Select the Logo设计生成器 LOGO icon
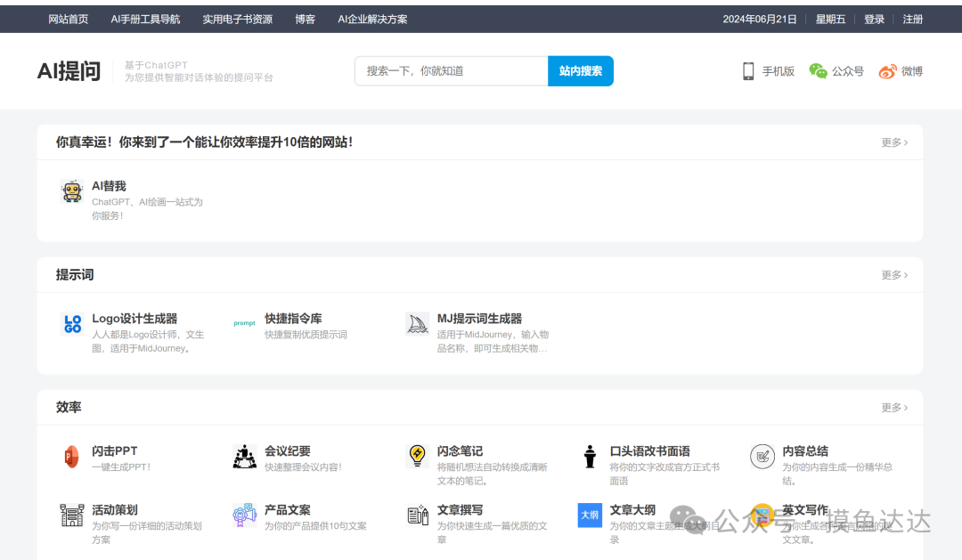 pyautogui.click(x=71, y=325)
